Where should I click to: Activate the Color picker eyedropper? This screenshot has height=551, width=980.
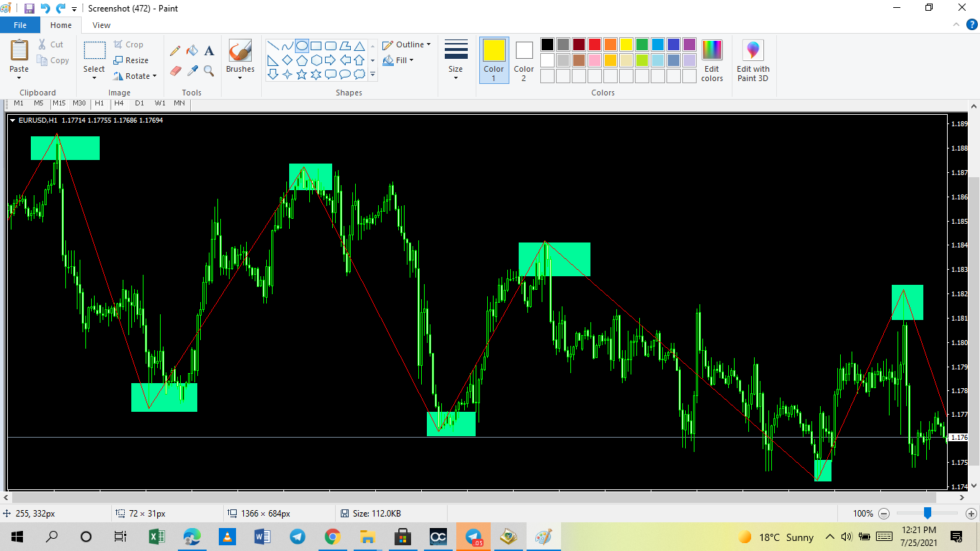(x=192, y=70)
